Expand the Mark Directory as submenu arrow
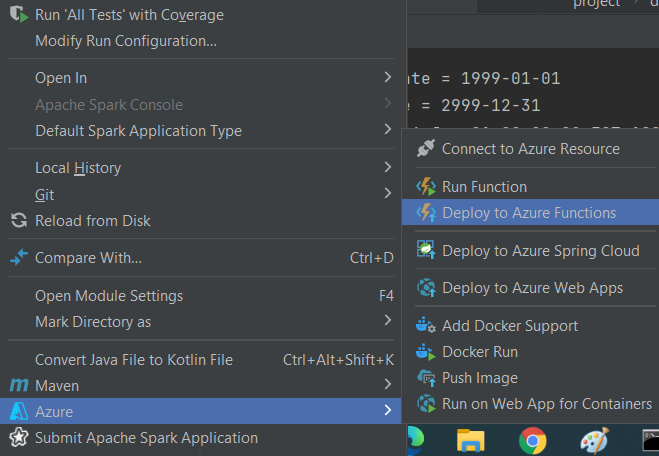The height and width of the screenshot is (456, 659). (387, 321)
